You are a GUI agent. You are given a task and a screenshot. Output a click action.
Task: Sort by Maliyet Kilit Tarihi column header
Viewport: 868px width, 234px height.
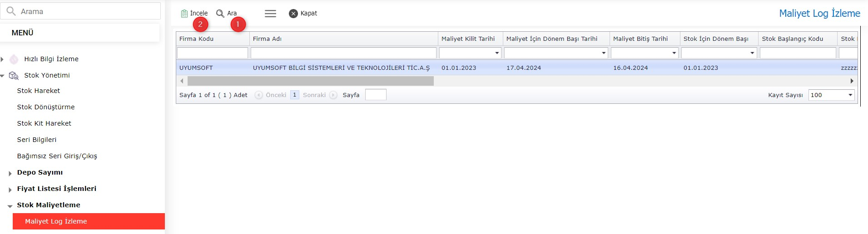(471, 39)
